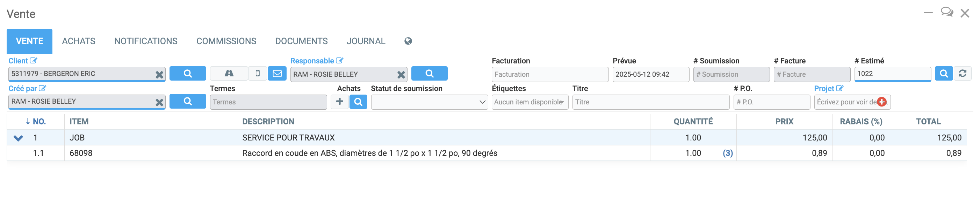Open the Étiquettes dropdown
980x213 pixels.
529,102
